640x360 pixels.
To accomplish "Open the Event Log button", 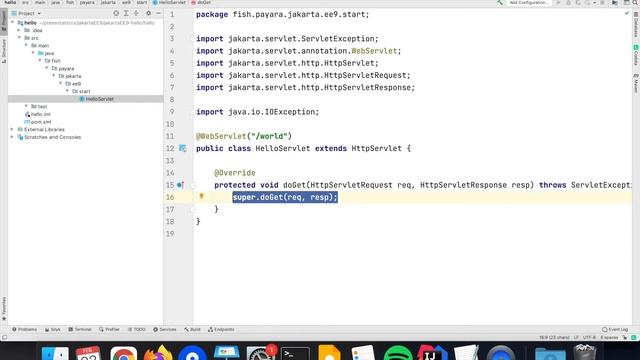I will click(615, 329).
